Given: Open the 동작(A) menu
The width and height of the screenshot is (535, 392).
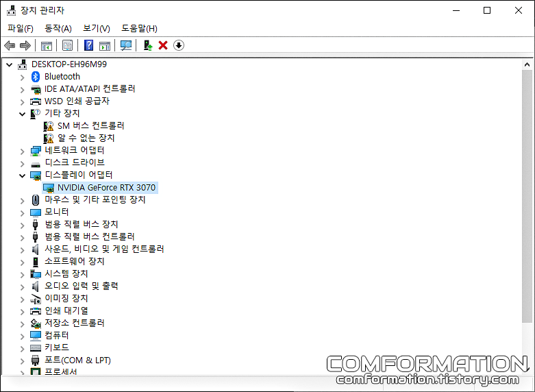Looking at the screenshot, I should [x=58, y=28].
